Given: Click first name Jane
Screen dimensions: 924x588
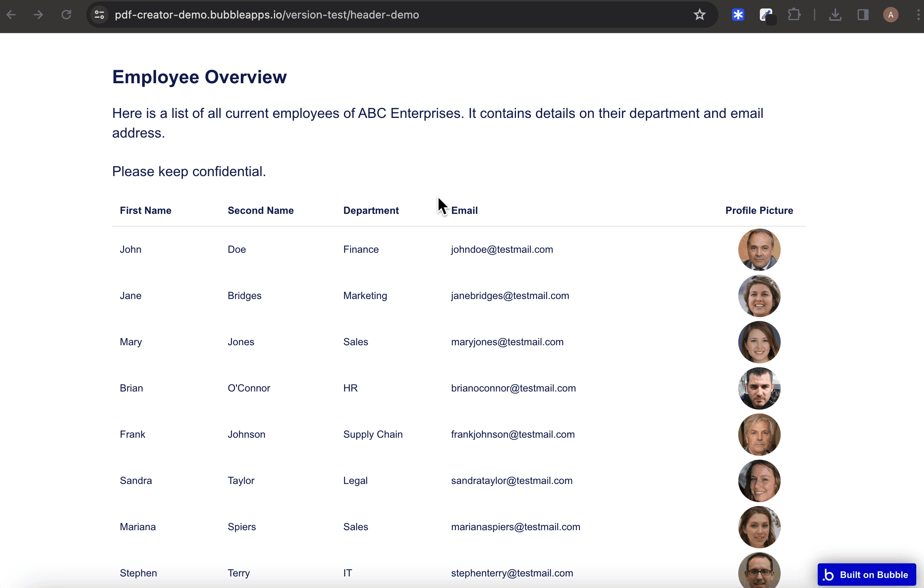Looking at the screenshot, I should point(131,296).
